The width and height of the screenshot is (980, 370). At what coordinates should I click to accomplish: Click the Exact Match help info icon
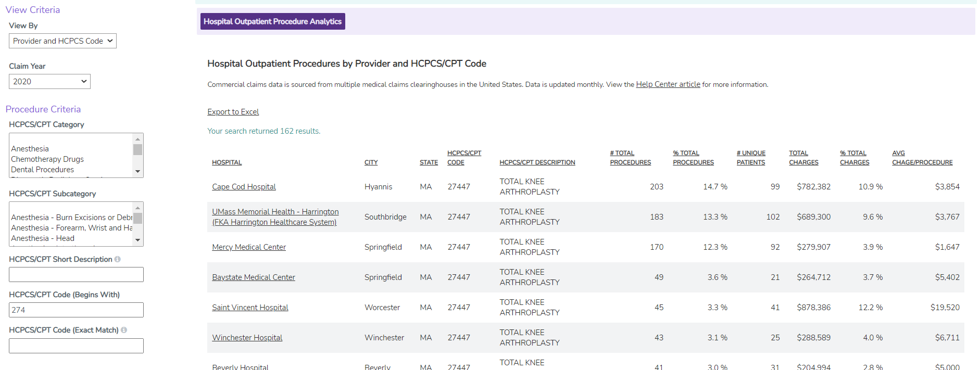(x=124, y=330)
